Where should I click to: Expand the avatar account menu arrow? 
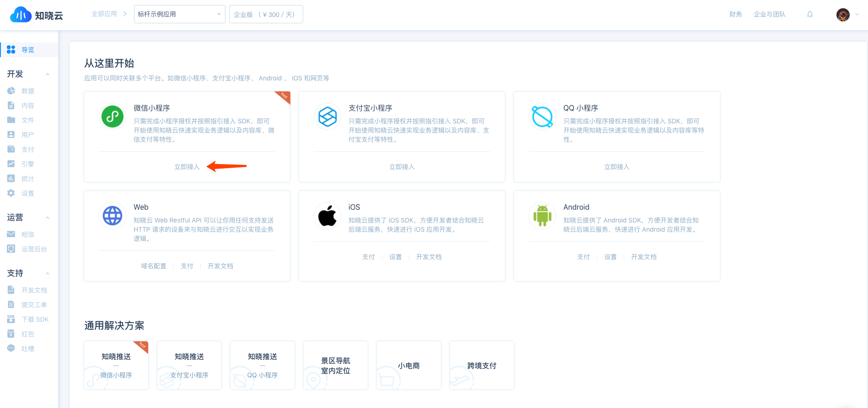pyautogui.click(x=857, y=15)
